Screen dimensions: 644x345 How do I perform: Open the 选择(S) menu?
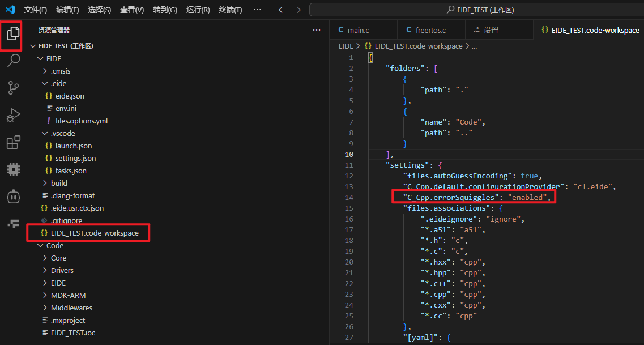(x=100, y=10)
